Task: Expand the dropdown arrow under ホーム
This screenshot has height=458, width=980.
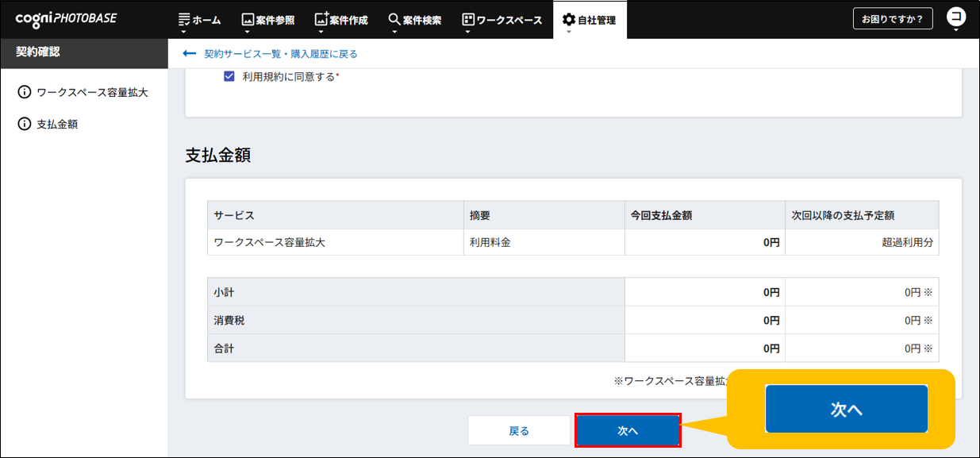Action: point(183,33)
